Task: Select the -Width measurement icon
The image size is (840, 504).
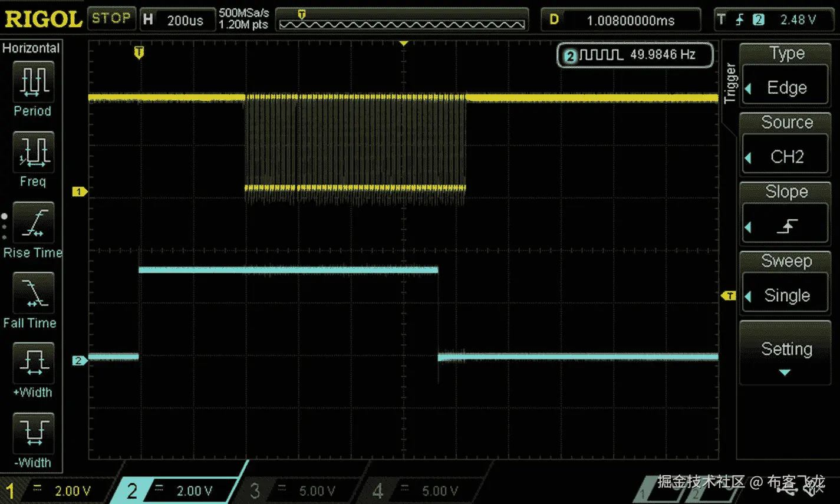Action: [34, 433]
